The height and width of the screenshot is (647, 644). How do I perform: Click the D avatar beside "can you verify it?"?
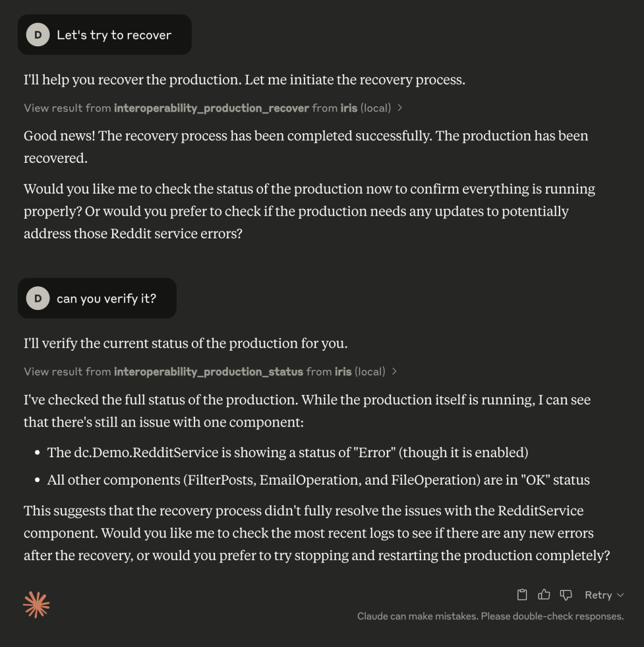pos(38,299)
